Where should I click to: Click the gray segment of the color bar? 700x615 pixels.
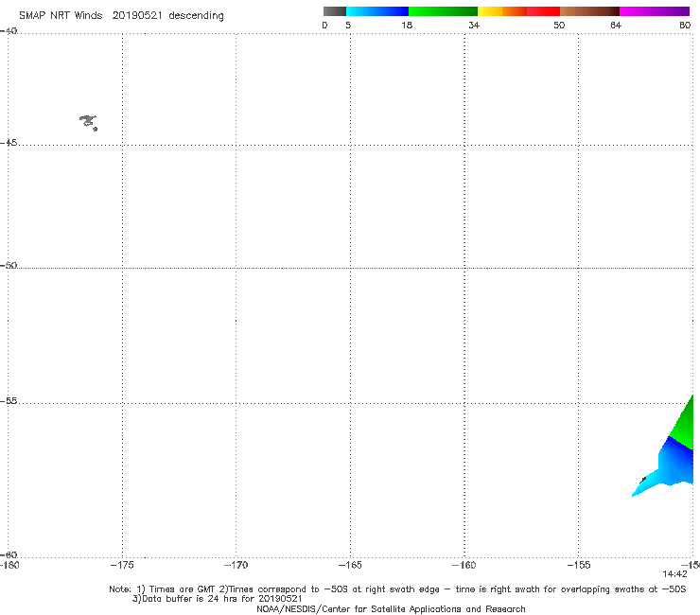[334, 11]
